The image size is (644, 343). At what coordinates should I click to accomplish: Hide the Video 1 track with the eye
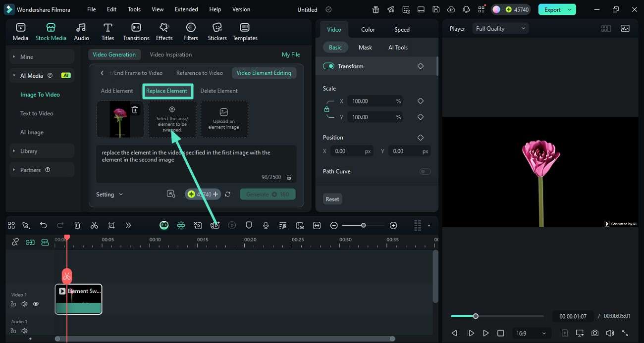36,304
